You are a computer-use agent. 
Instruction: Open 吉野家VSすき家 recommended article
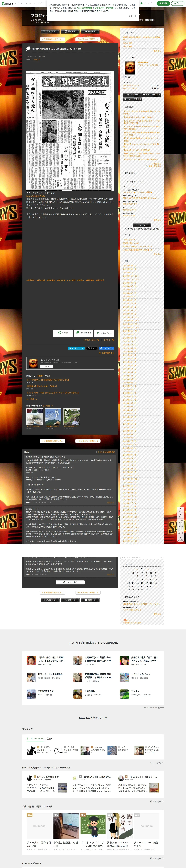point(46,691)
